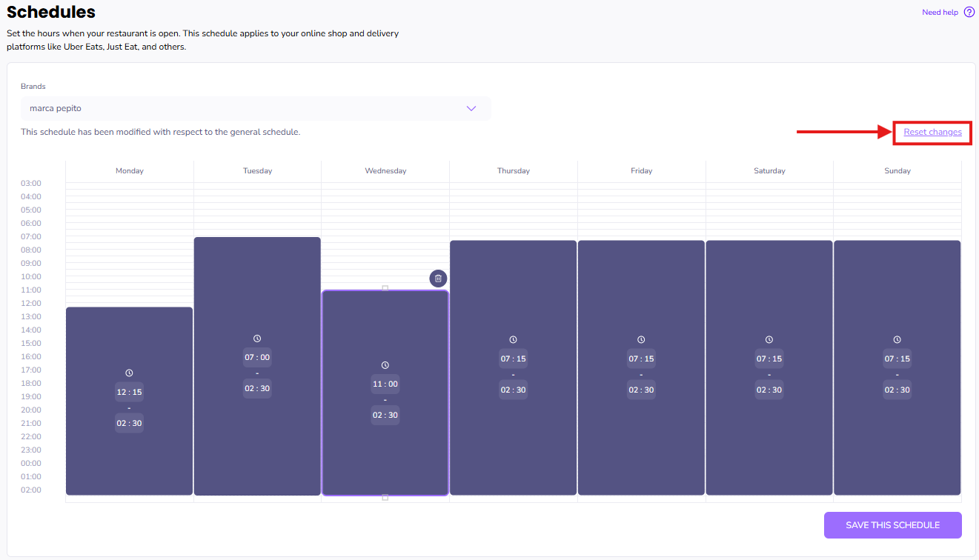Click the Need help question mark icon
Viewport: 979px width, 560px height.
[x=969, y=12]
